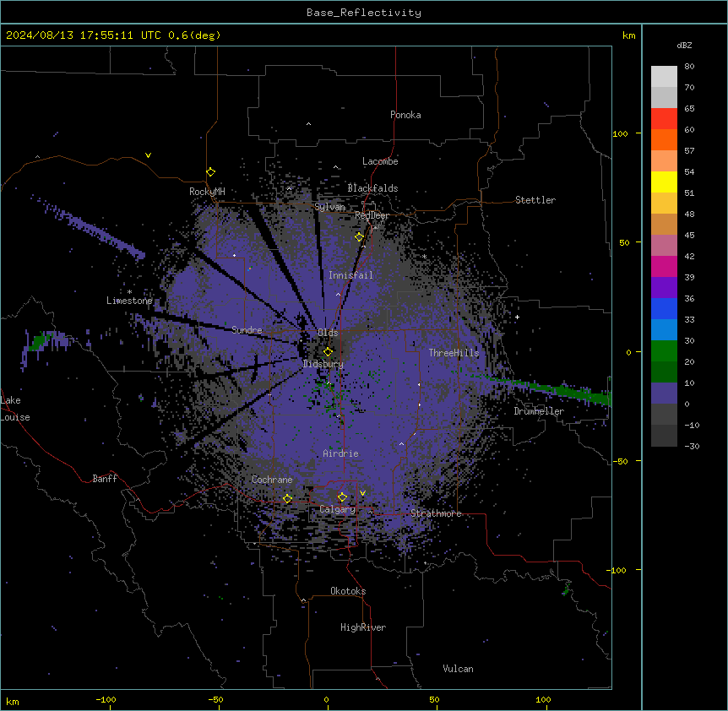Click the Stettler label
This screenshot has width=728, height=711.
[535, 200]
